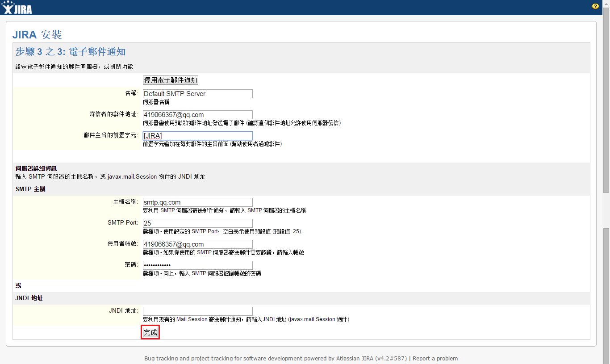This screenshot has height=364, width=610.
Task: Click the footer text about Atlassian JIRA v4.2
Action: pyautogui.click(x=276, y=358)
